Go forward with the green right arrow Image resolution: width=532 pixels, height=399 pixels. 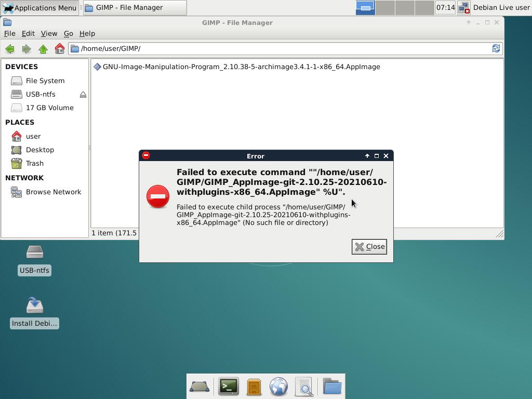tap(26, 49)
